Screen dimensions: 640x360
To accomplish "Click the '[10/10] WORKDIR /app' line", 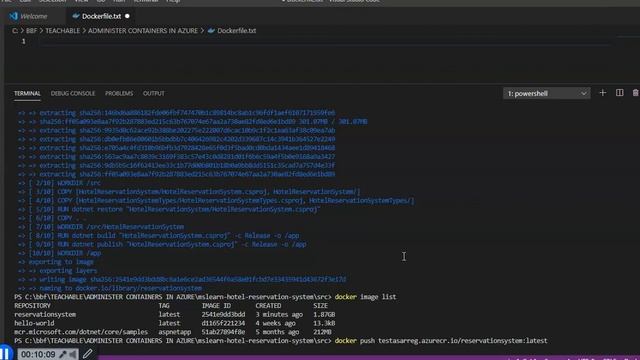I will tap(59, 253).
